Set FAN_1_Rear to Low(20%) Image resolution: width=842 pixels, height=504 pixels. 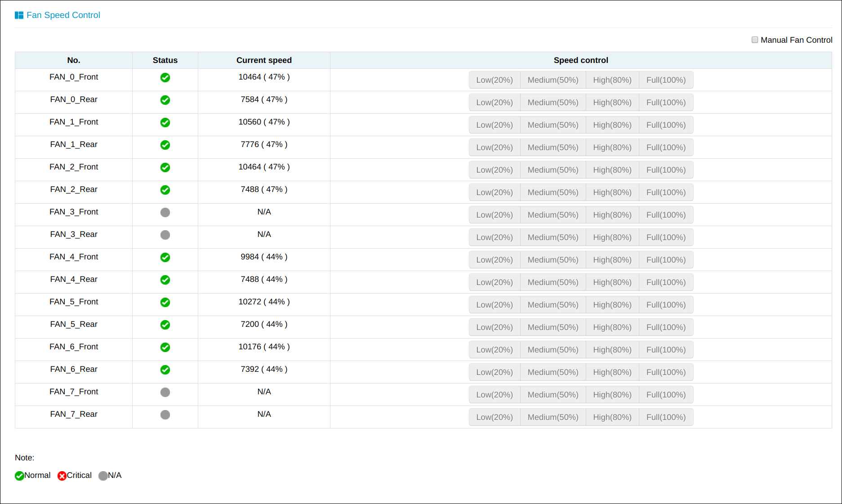pyautogui.click(x=495, y=147)
